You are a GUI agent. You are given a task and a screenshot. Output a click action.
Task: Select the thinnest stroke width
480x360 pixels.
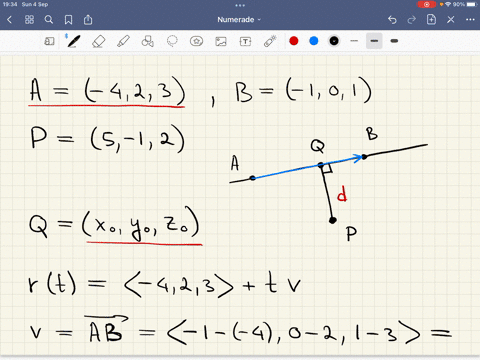(354, 41)
